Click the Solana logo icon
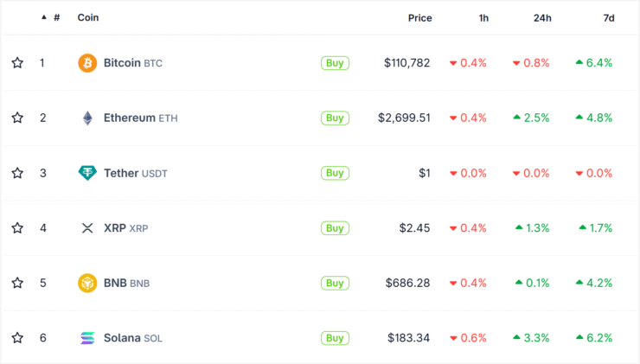The image size is (640, 364). click(x=87, y=338)
